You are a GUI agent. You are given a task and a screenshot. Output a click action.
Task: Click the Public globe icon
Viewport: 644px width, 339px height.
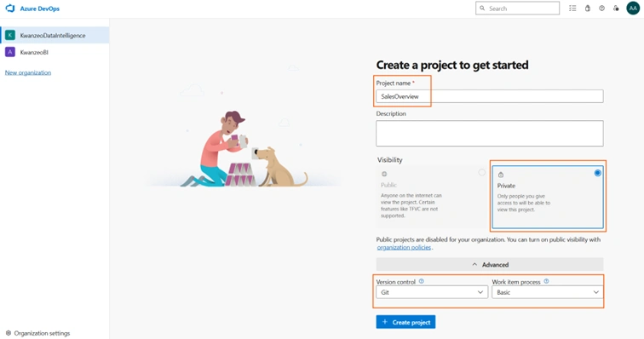point(384,174)
